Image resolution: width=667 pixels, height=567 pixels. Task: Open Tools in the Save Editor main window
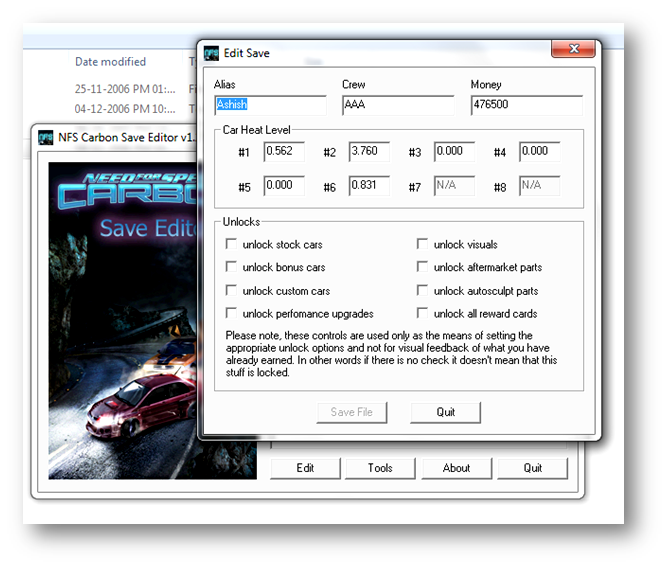380,468
